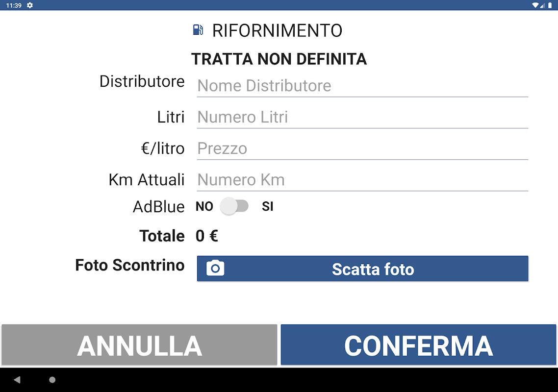The image size is (558, 392).
Task: Select the NO label for AdBlue
Action: [204, 207]
